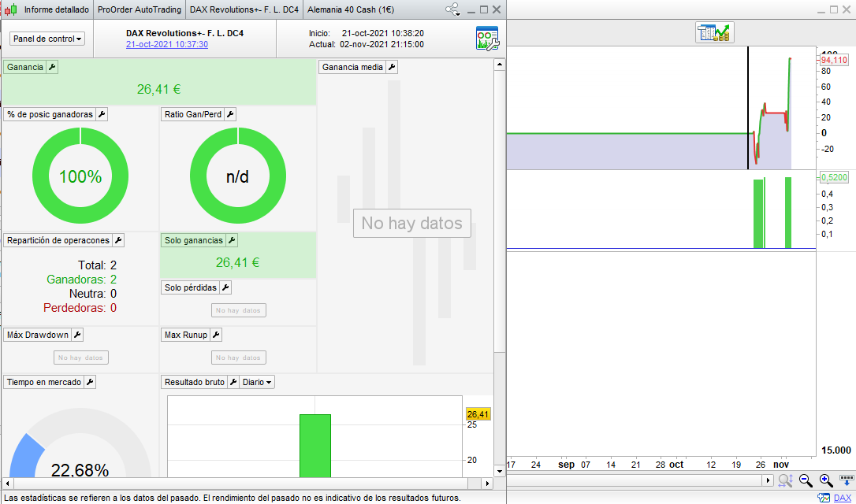Open the DAX link at bottom right
Viewport: 856px width, 504px height.
point(843,498)
